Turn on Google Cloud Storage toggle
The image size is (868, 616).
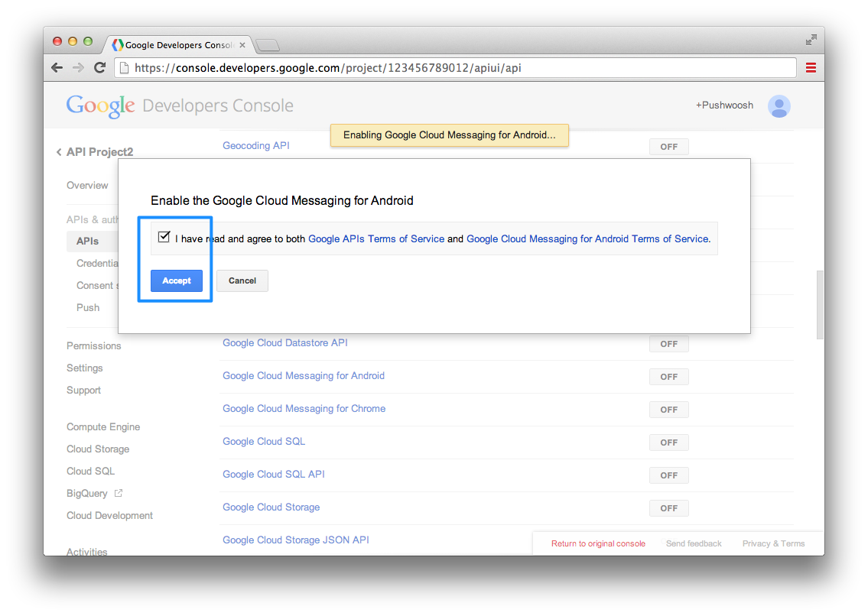tap(668, 508)
